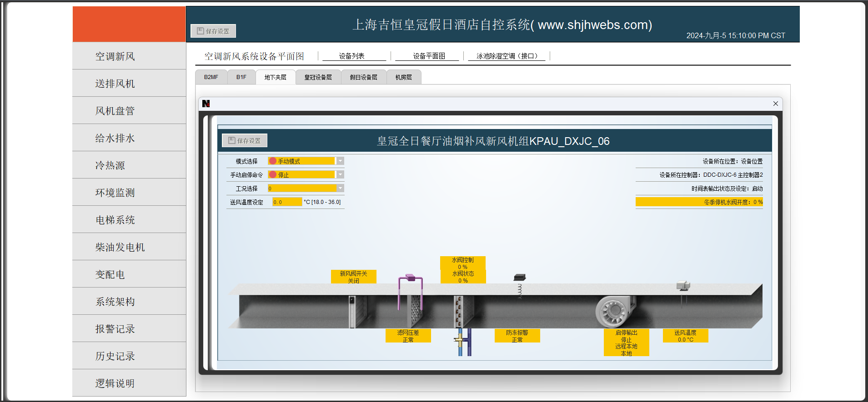The image size is (868, 402).
Task: Click the fresh air damper icon
Action: [x=357, y=311]
